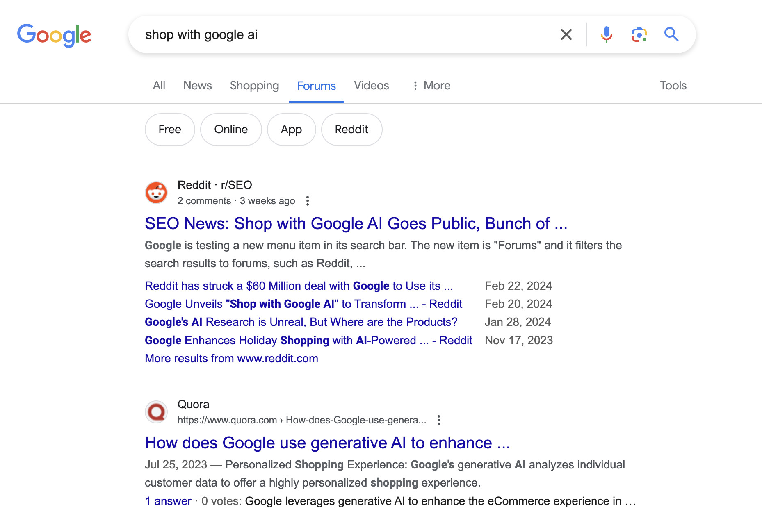This screenshot has width=762, height=532.
Task: Click the Quora logo icon
Action: pyautogui.click(x=156, y=412)
